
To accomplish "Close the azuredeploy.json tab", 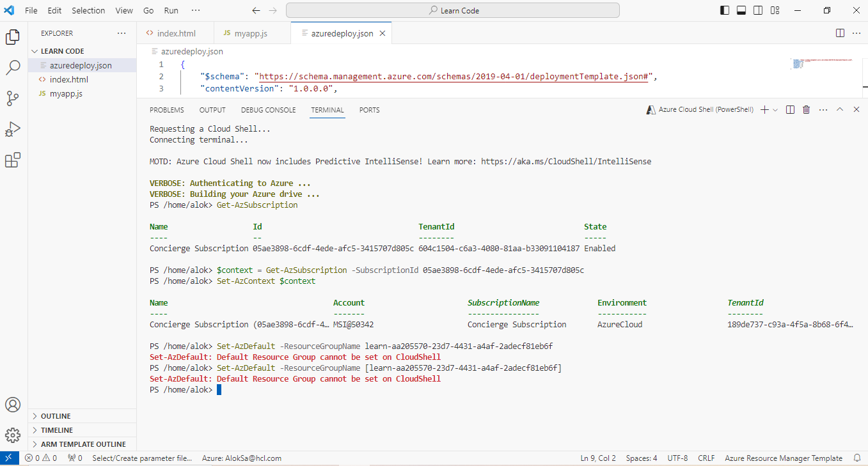I will [383, 33].
